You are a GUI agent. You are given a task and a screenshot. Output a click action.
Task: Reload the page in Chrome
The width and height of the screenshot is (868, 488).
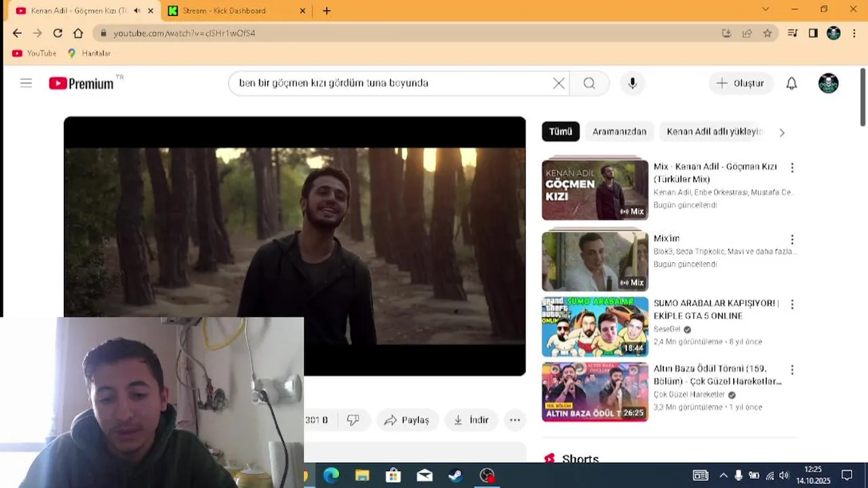click(x=58, y=33)
